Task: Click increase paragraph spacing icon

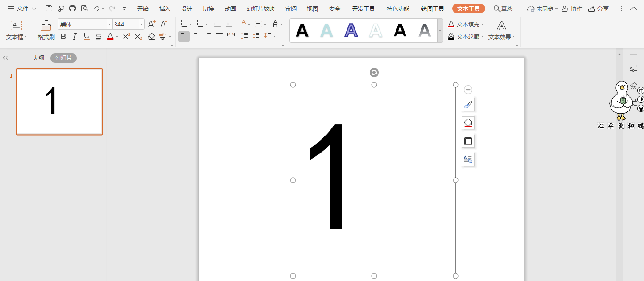Action: click(x=244, y=36)
